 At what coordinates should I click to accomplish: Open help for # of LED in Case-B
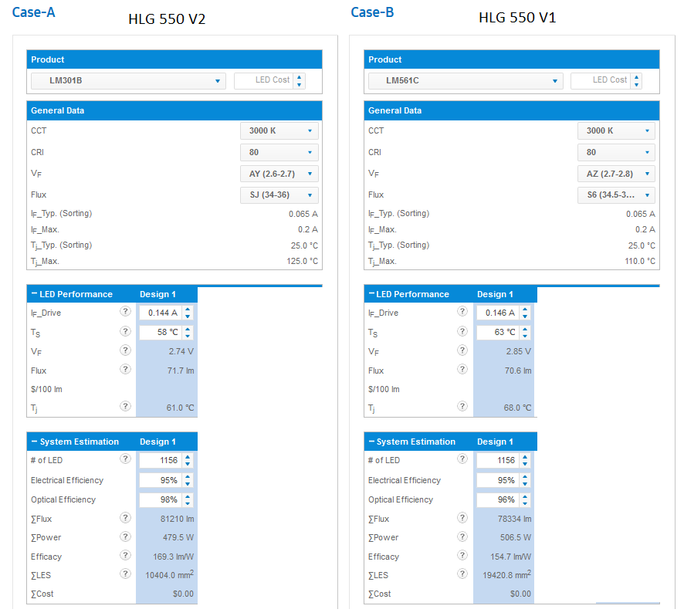[462, 459]
